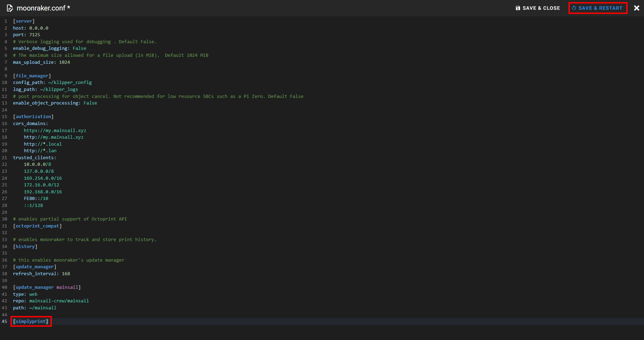Click the [file_manager] section header
Image resolution: width=644 pixels, height=340 pixels.
32,76
